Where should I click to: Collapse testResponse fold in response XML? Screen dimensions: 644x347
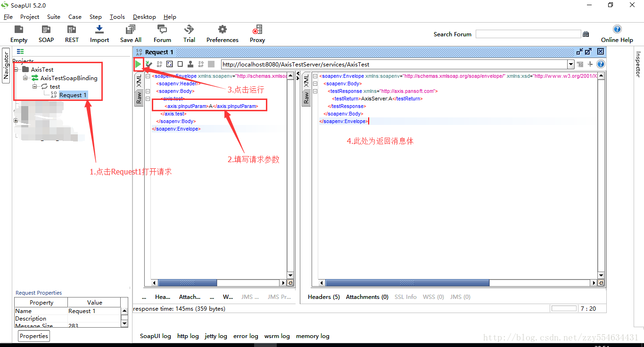315,91
